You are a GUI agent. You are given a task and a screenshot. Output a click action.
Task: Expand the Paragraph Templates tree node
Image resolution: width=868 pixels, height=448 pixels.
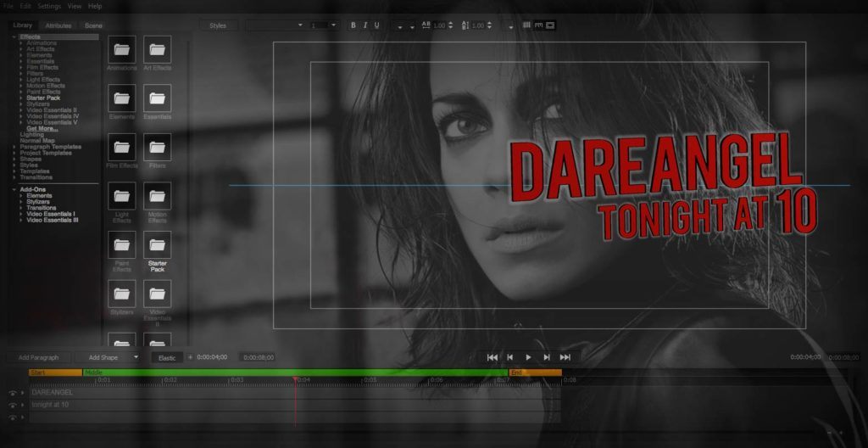(x=14, y=147)
